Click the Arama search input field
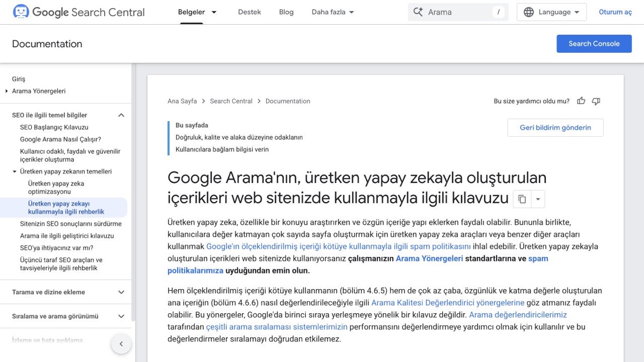Image resolution: width=644 pixels, height=362 pixels. [458, 12]
